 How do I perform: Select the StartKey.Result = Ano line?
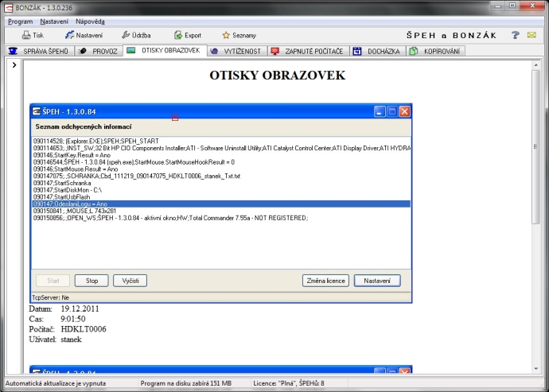(72, 155)
